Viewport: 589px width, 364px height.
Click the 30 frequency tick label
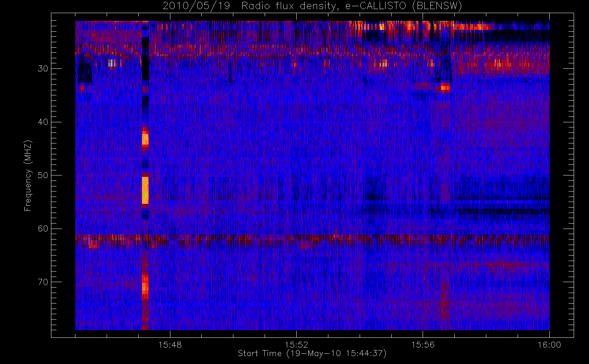pyautogui.click(x=43, y=68)
